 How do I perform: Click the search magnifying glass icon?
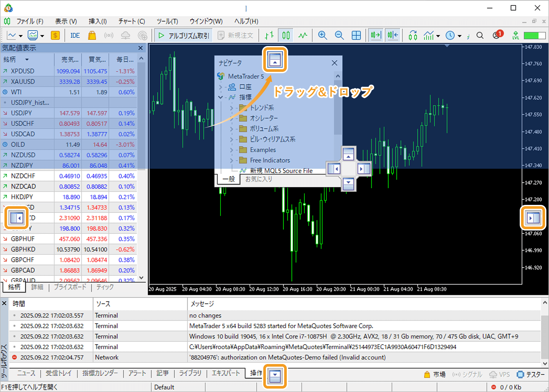pyautogui.click(x=480, y=35)
